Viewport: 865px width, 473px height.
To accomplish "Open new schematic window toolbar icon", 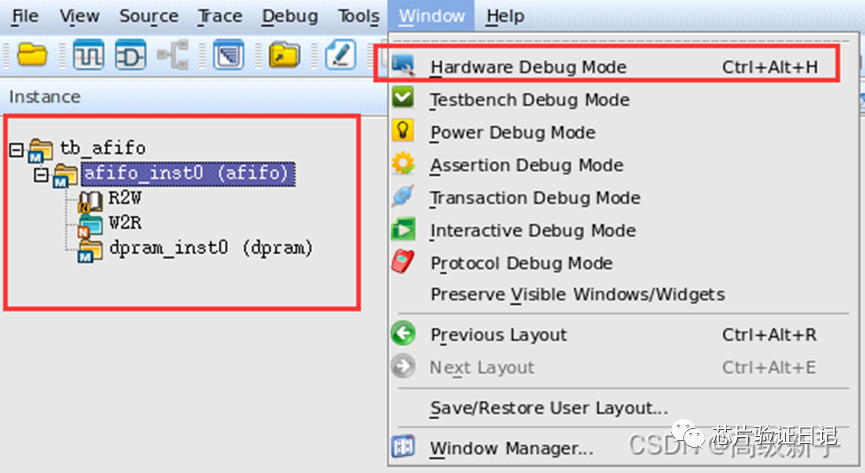I will tap(131, 55).
